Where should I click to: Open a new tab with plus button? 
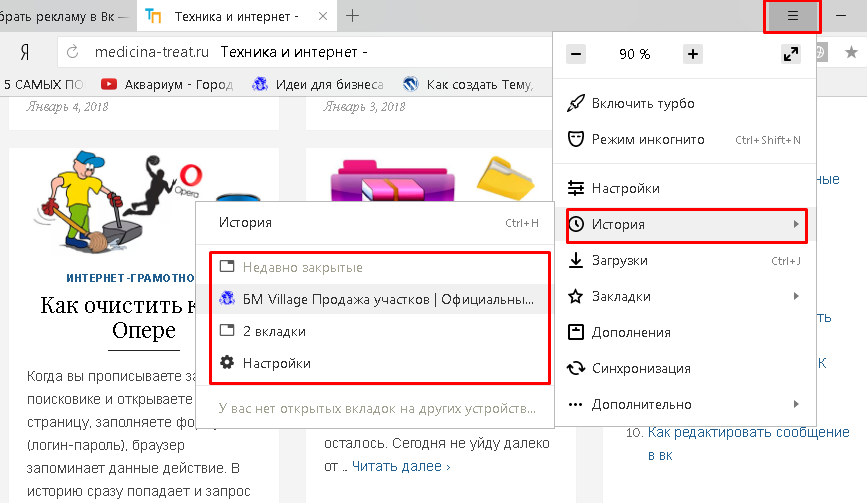coord(352,16)
